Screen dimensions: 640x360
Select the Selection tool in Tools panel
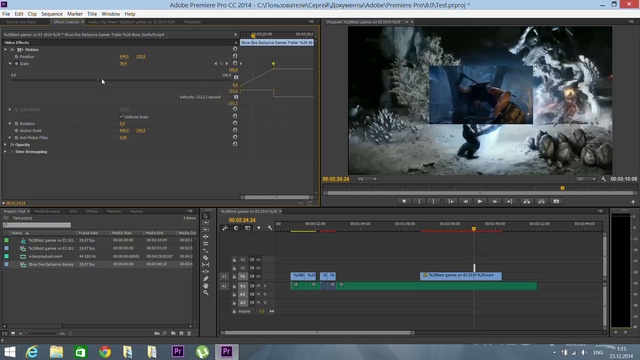[206, 216]
